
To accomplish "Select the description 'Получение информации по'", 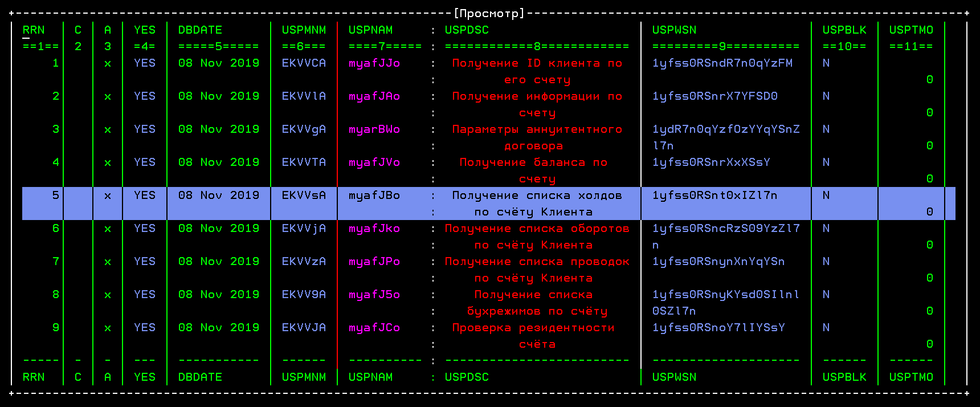I will pos(537,96).
